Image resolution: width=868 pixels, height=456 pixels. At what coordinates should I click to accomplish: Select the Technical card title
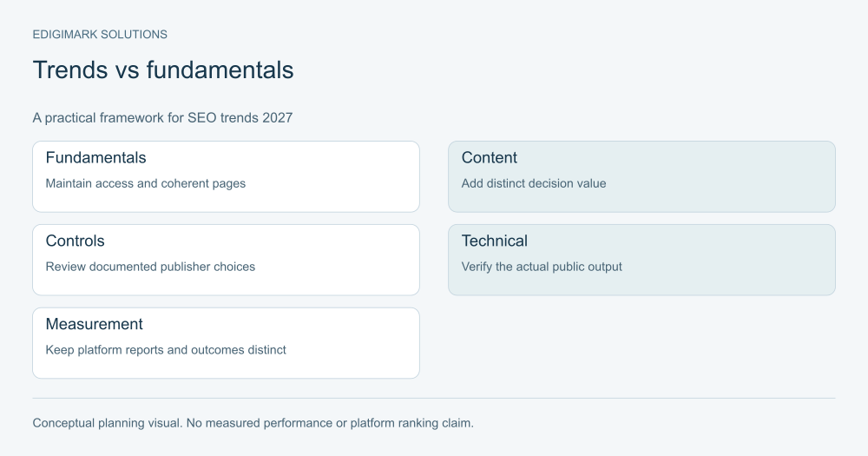click(x=495, y=241)
